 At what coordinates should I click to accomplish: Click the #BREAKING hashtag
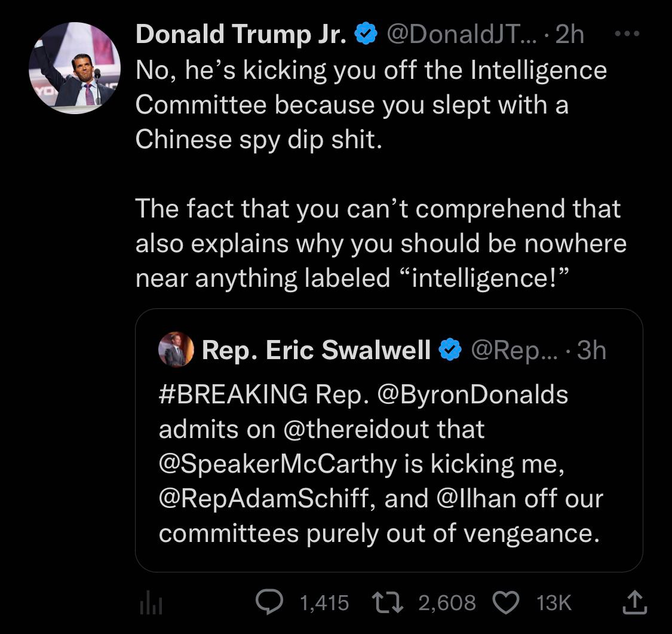[x=233, y=394]
